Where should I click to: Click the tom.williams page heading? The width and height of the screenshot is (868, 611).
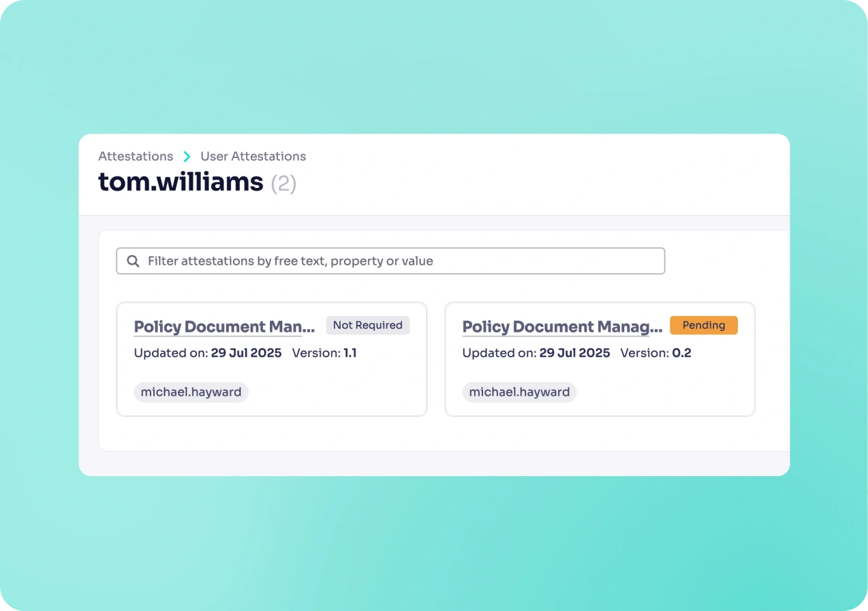181,181
